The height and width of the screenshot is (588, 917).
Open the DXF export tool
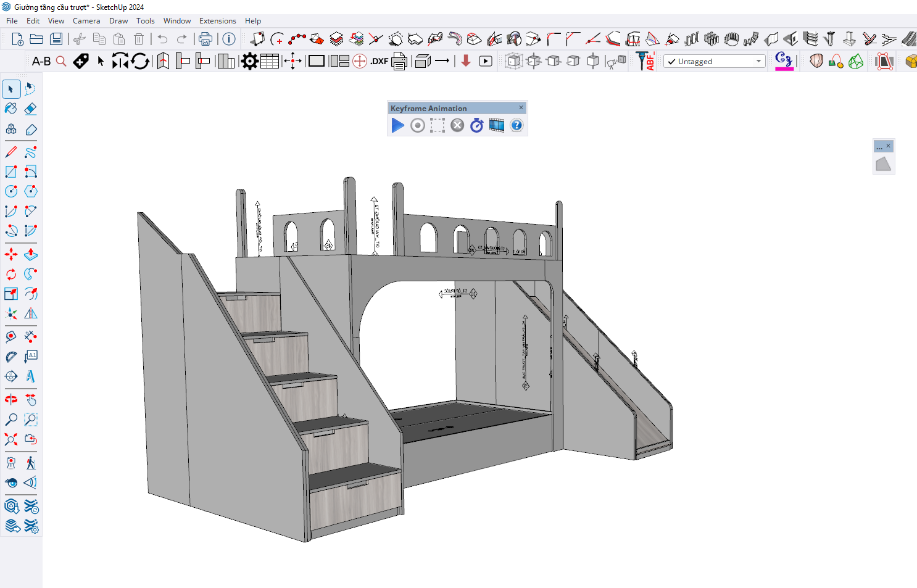[380, 61]
